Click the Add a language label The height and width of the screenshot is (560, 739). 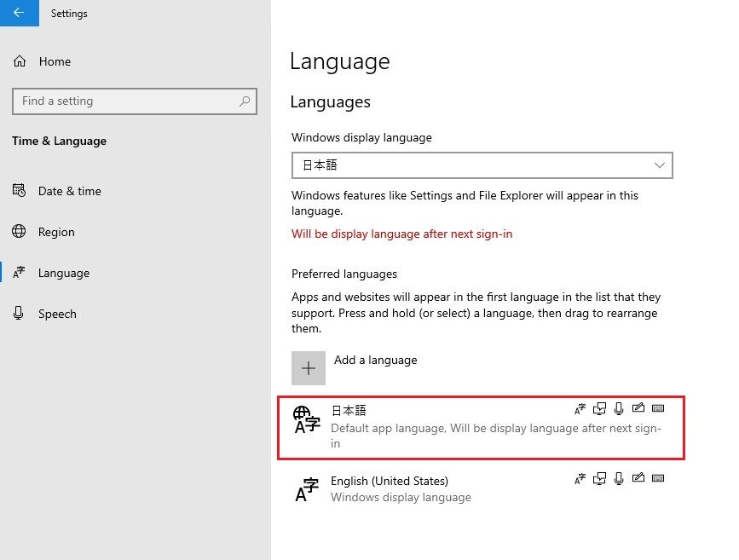point(375,361)
